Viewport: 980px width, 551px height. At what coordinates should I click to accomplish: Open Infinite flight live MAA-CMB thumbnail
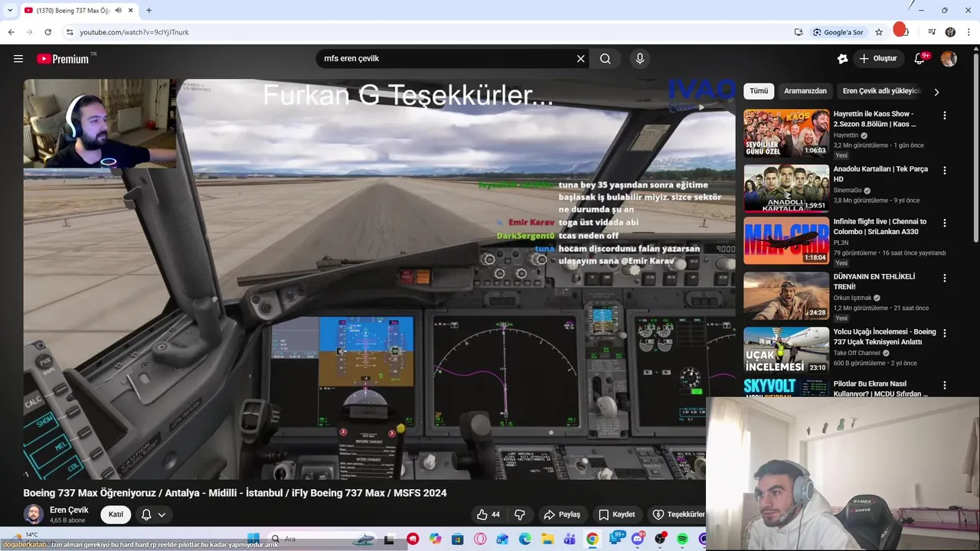tap(786, 241)
